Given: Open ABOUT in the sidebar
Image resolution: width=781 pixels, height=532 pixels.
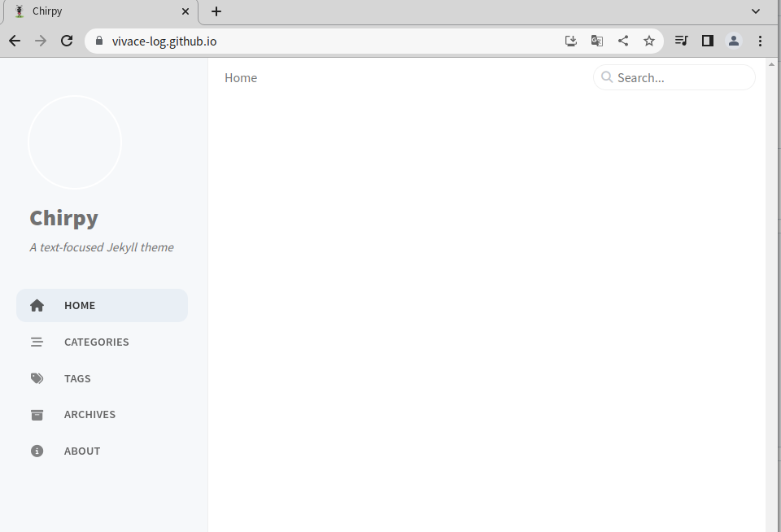Looking at the screenshot, I should pyautogui.click(x=102, y=451).
